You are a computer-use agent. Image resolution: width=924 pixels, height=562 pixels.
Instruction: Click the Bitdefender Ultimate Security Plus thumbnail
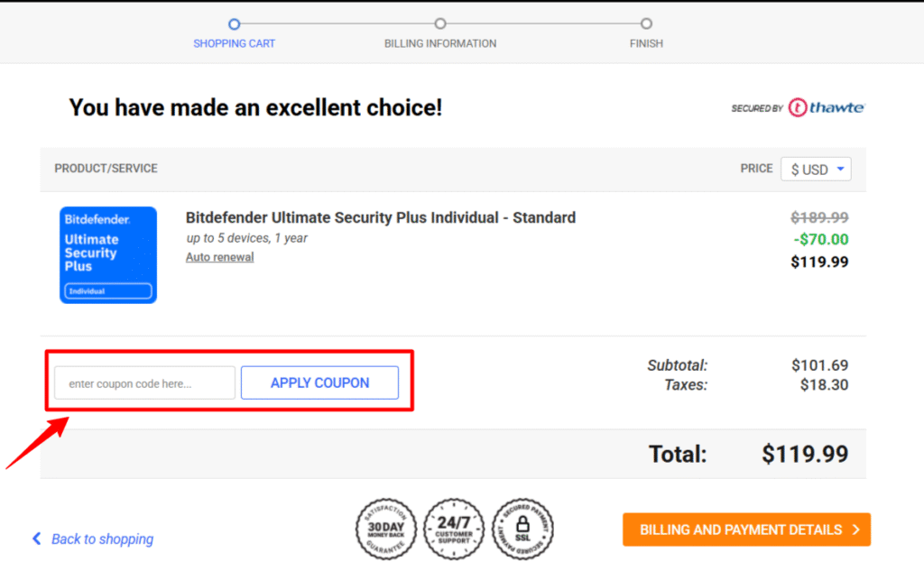(x=108, y=255)
